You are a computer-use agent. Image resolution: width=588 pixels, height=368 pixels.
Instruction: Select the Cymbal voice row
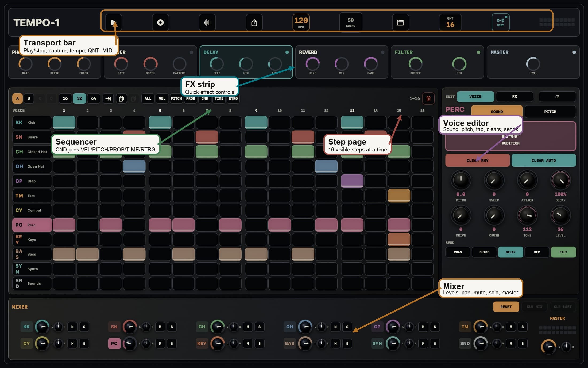click(32, 210)
